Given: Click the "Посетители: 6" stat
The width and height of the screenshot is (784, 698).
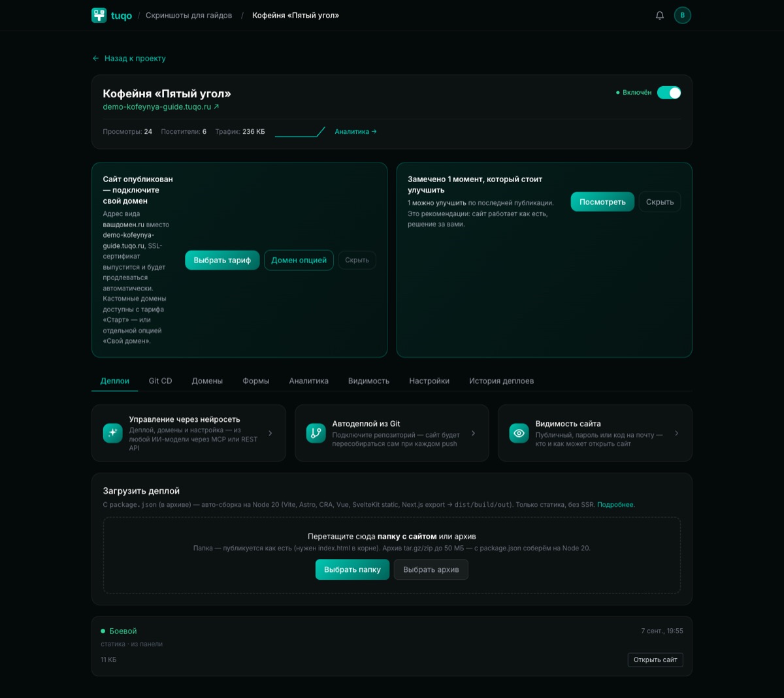Looking at the screenshot, I should pyautogui.click(x=184, y=132).
